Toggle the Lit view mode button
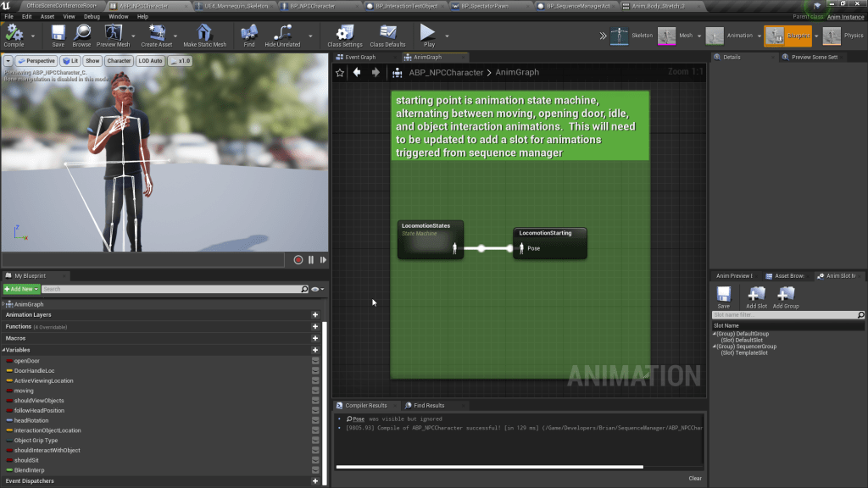 70,61
